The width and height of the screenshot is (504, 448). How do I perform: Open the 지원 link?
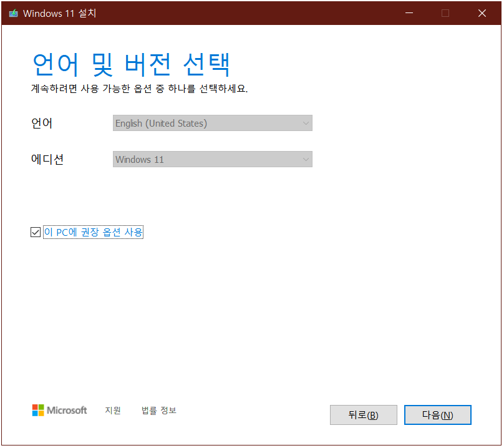pyautogui.click(x=113, y=411)
